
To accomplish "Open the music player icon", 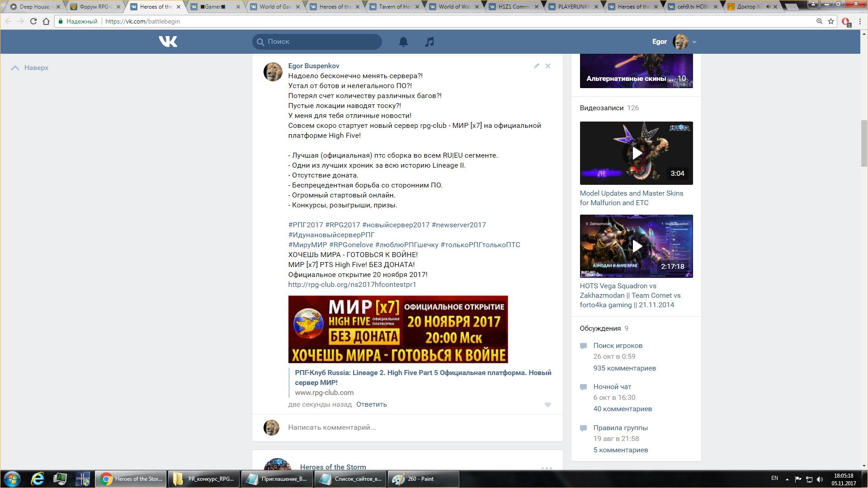I will pyautogui.click(x=429, y=42).
